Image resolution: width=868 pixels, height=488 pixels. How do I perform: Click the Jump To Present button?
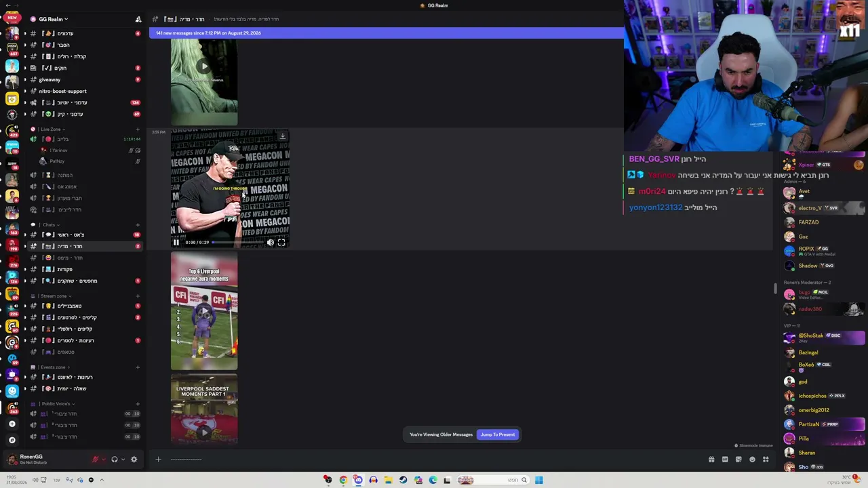498,434
